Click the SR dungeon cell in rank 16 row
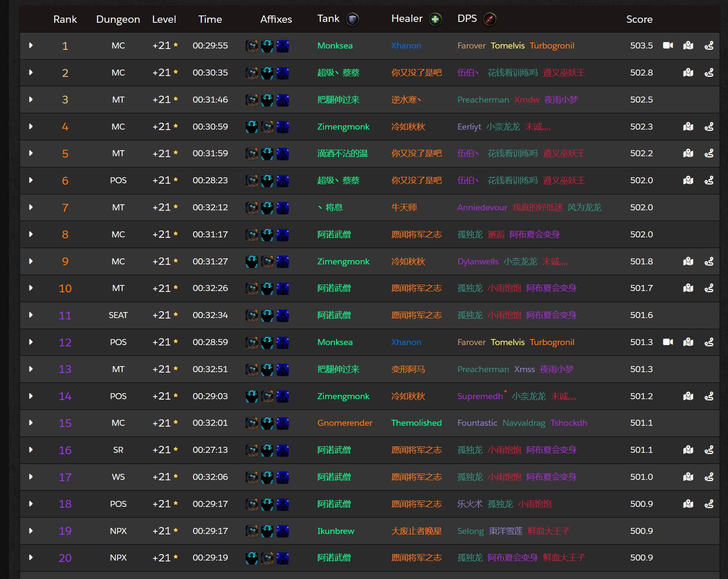Viewport: 728px width, 579px height. coord(118,450)
